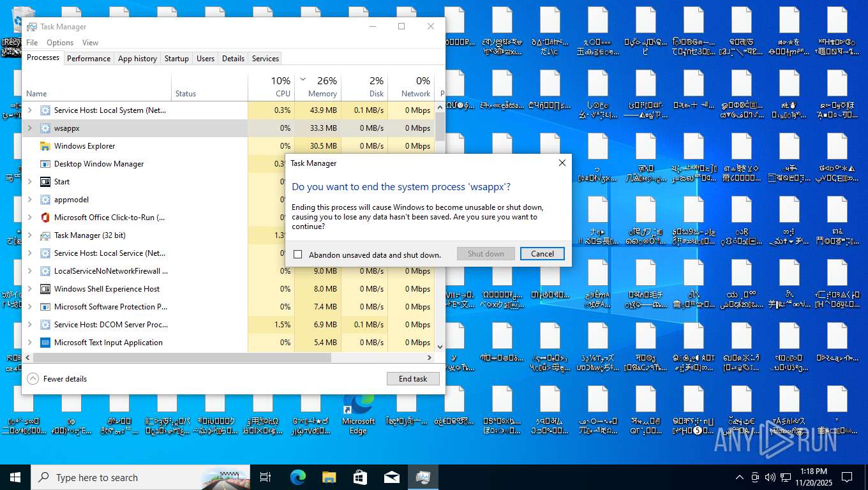Open the Microsoft Edge desktop shortcut
Screen dimensions: 868x490
[x=358, y=412]
